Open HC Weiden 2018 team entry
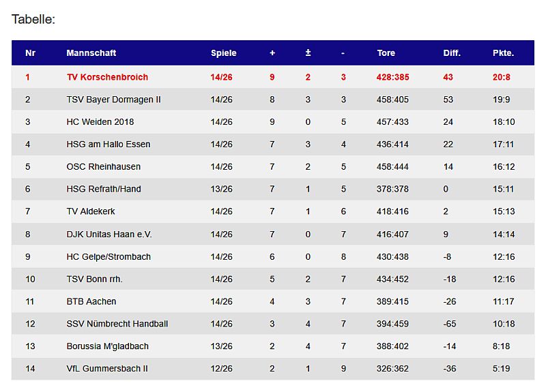Image resolution: width=546 pixels, height=392 pixels. point(100,122)
